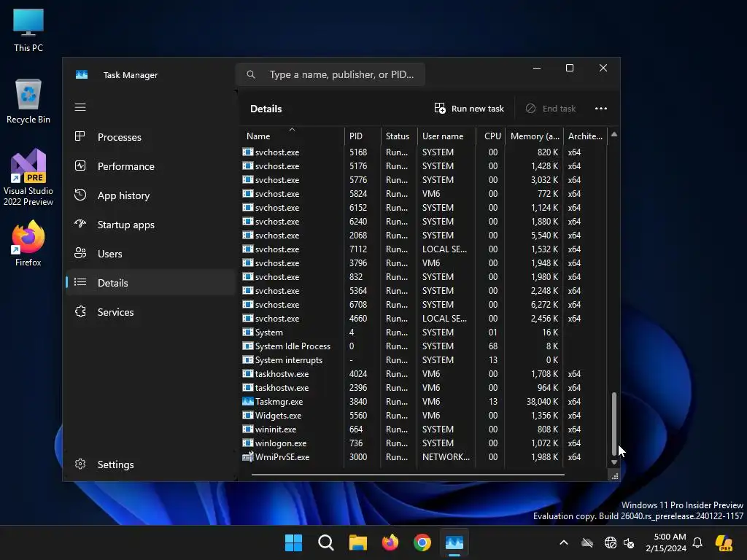Screen dimensions: 747x560
Task: Select the System interrupts row
Action: [x=423, y=360]
